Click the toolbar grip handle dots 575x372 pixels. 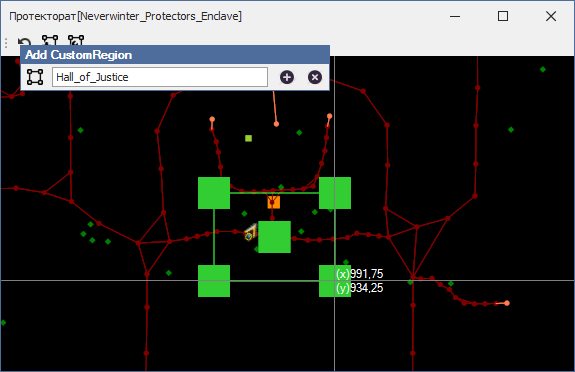(6, 43)
